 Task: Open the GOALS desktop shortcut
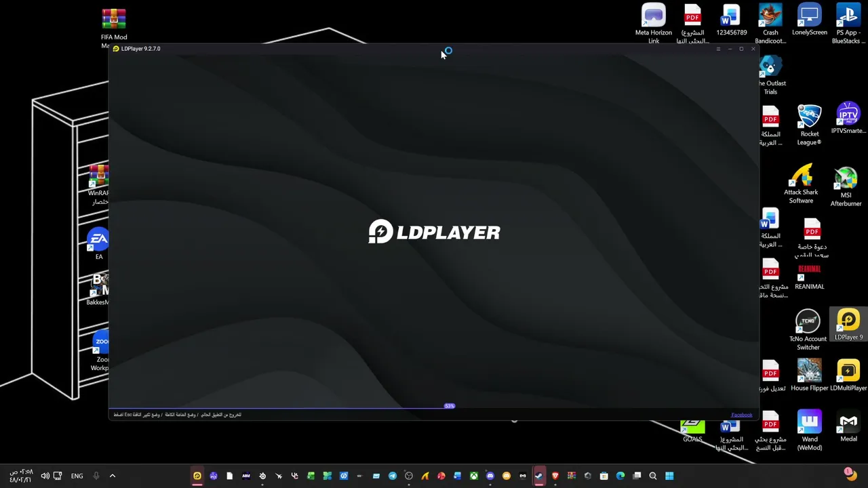692,431
